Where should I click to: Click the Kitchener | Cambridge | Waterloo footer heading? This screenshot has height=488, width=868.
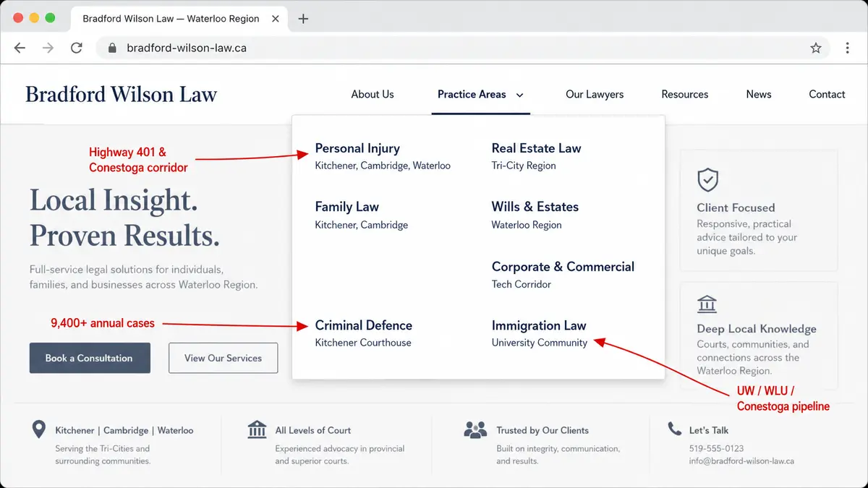click(124, 430)
